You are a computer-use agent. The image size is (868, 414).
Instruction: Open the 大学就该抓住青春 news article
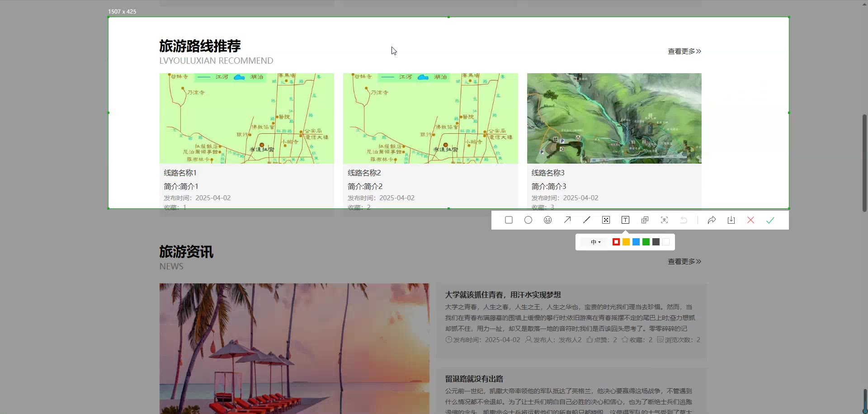click(x=503, y=295)
